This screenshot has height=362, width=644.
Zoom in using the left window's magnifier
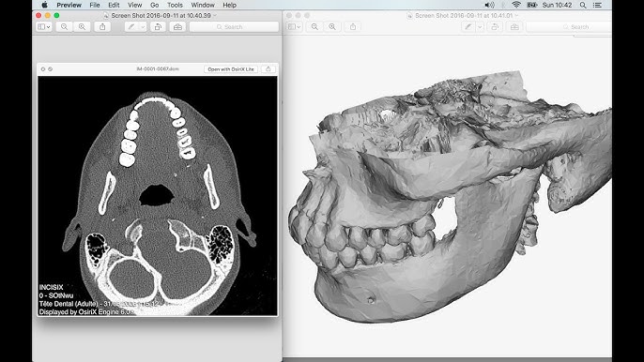[x=83, y=26]
